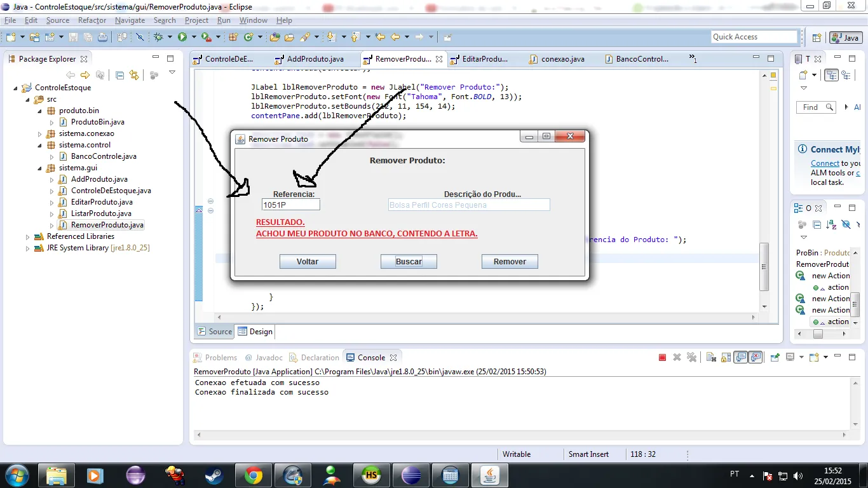868x488 pixels.
Task: Click the New Java Class icon
Action: click(x=248, y=37)
